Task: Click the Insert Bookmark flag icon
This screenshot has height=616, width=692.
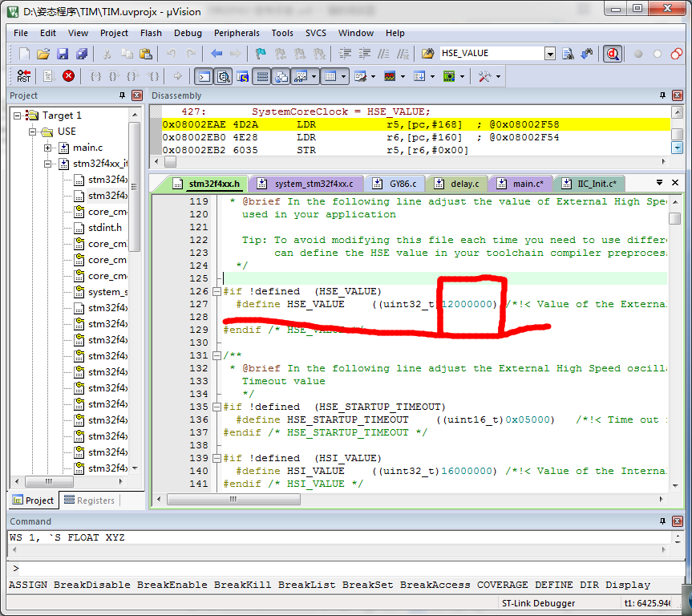Action: pyautogui.click(x=261, y=54)
